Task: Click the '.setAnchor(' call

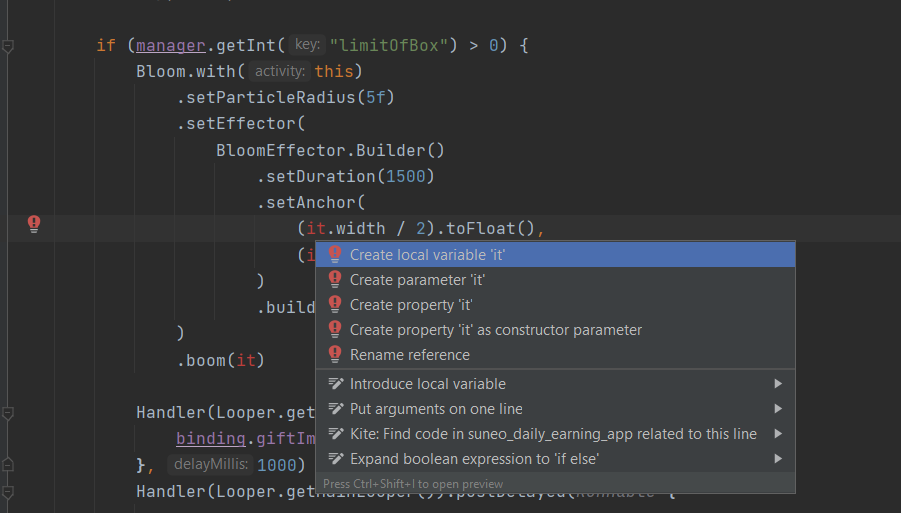Action: pos(311,203)
